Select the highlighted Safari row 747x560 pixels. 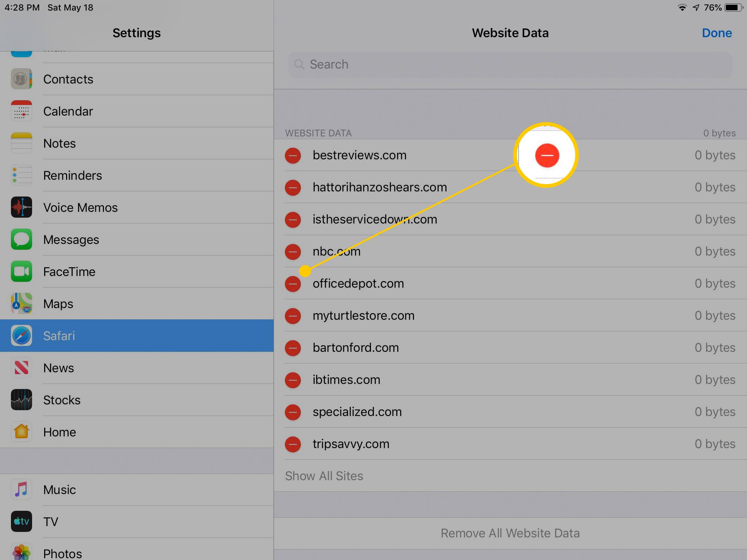coord(137,336)
